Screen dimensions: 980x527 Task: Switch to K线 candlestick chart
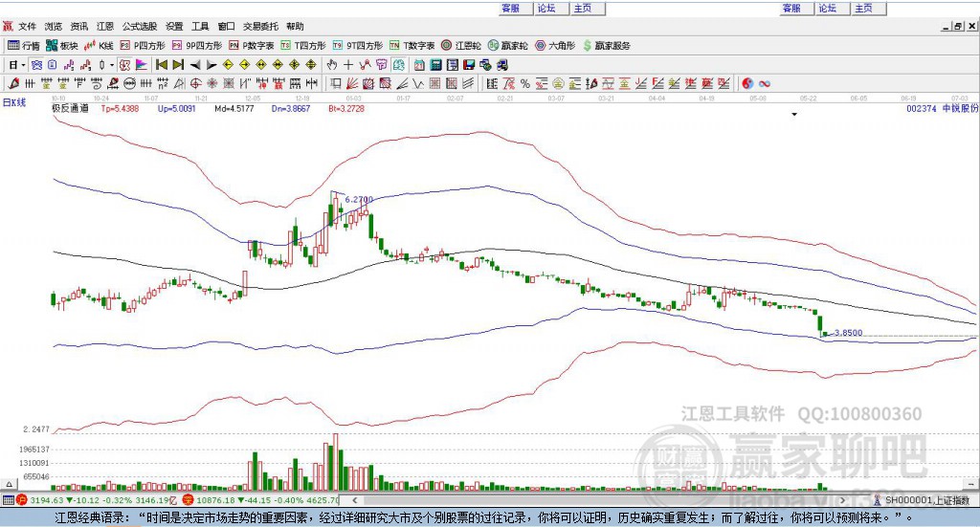click(x=99, y=46)
